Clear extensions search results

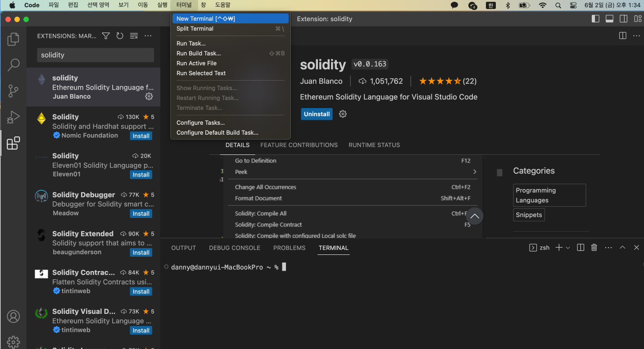pos(134,36)
